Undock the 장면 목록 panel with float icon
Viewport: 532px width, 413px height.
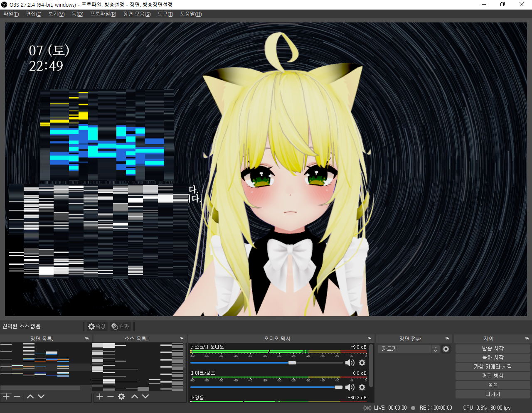tap(87, 339)
